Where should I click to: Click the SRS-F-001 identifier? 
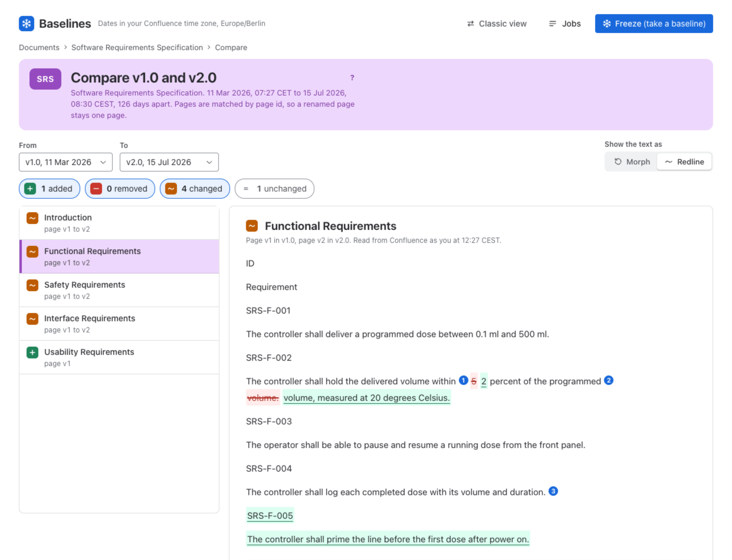coord(268,311)
